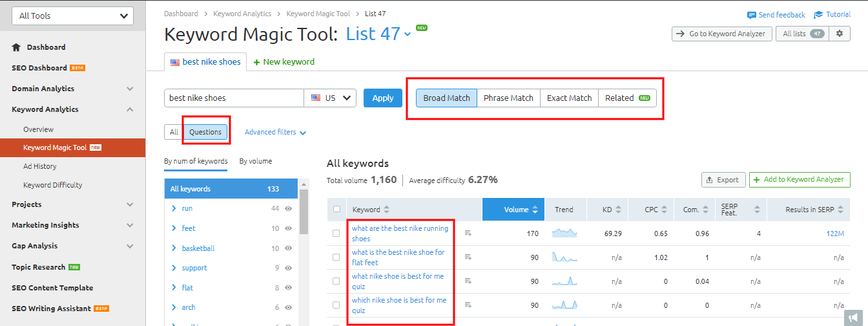Image resolution: width=868 pixels, height=326 pixels.
Task: Click the keyword search input field
Action: pos(234,98)
